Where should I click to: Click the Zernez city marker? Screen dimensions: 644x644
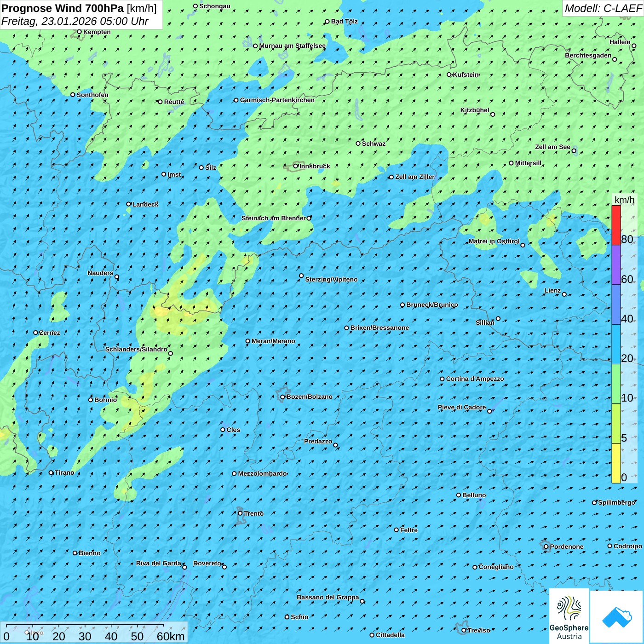(x=35, y=333)
